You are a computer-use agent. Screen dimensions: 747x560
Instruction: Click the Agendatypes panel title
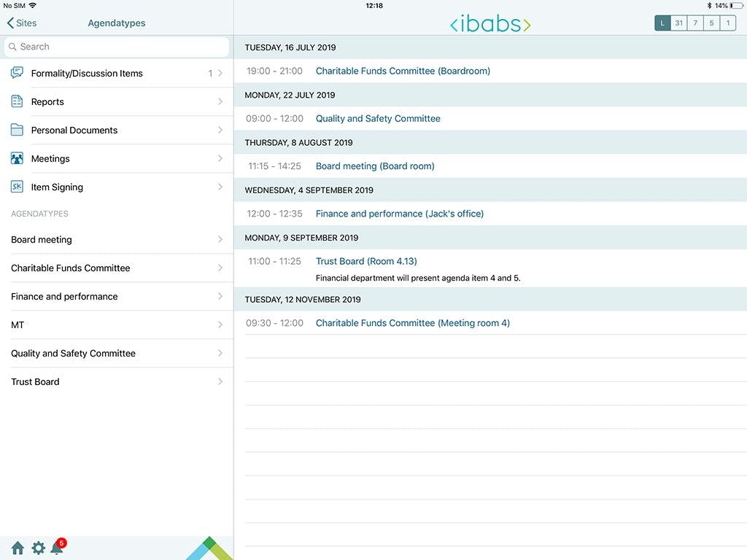(117, 23)
